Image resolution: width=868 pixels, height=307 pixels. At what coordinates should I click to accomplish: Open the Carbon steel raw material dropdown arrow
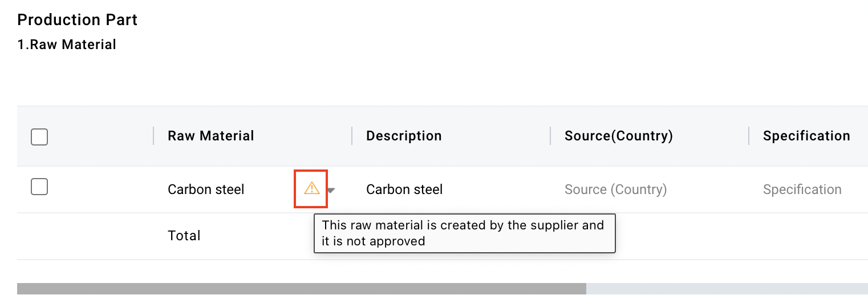(x=331, y=191)
